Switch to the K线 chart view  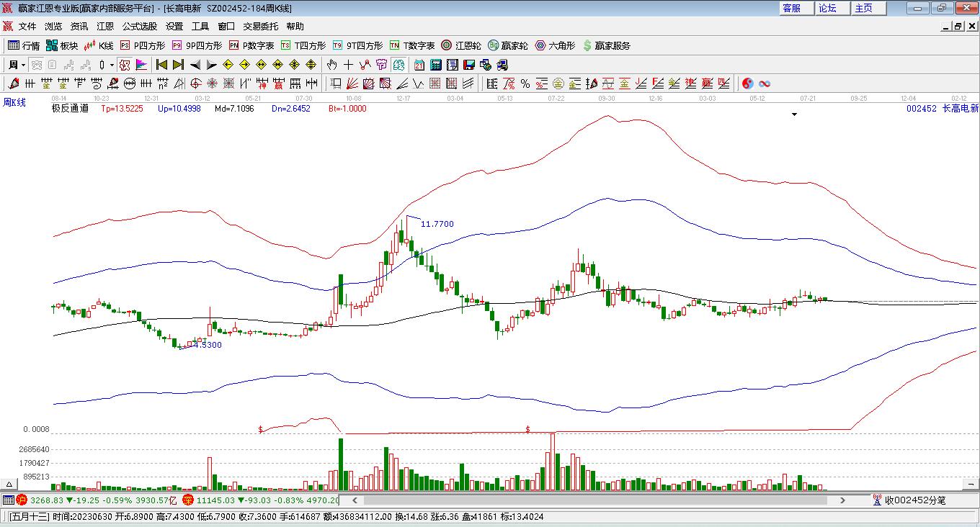(x=99, y=45)
